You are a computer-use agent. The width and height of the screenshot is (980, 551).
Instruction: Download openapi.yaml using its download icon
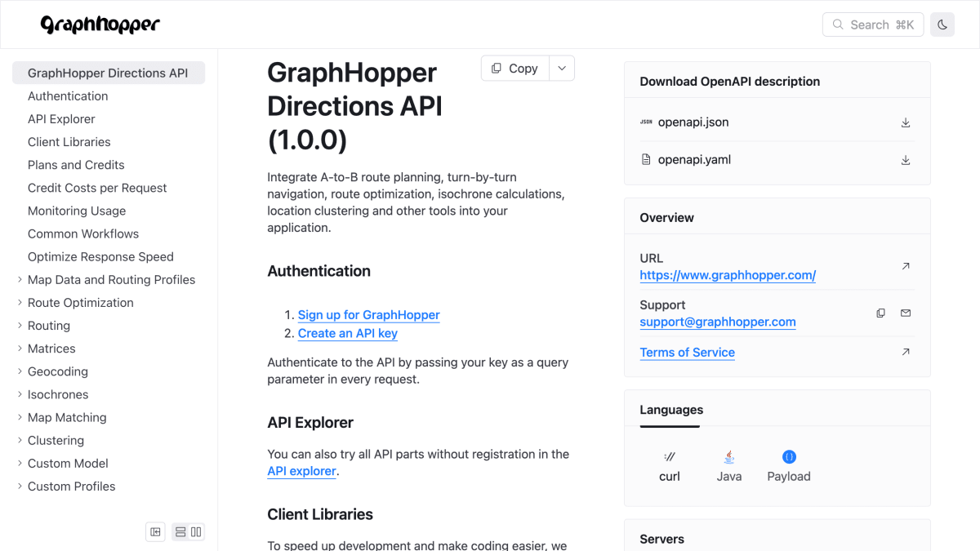point(906,160)
